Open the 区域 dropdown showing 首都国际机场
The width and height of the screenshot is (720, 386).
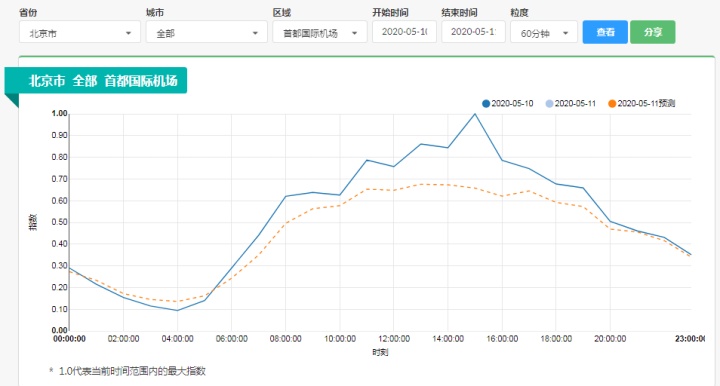tap(320, 32)
